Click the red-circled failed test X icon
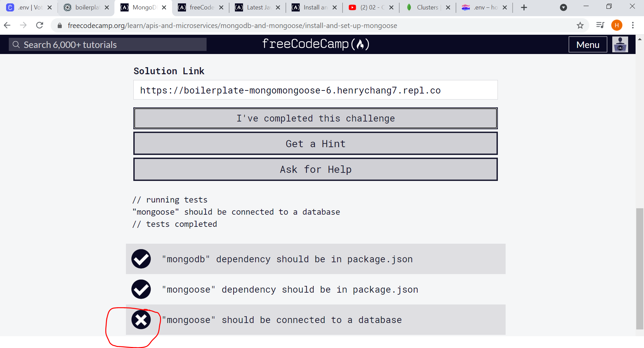This screenshot has width=644, height=348. pyautogui.click(x=141, y=320)
